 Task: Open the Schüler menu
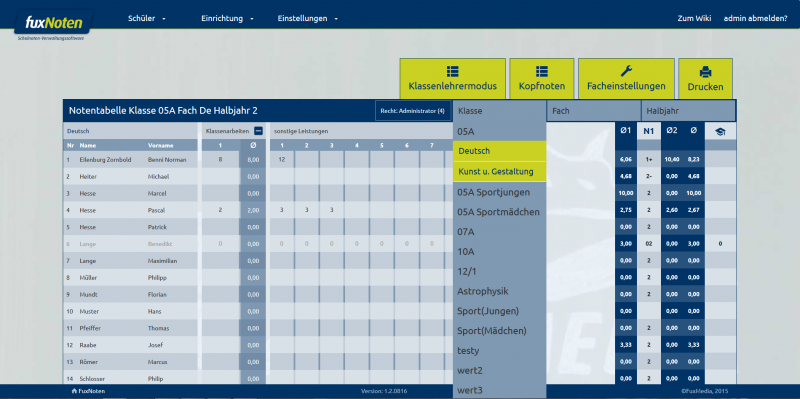[147, 19]
